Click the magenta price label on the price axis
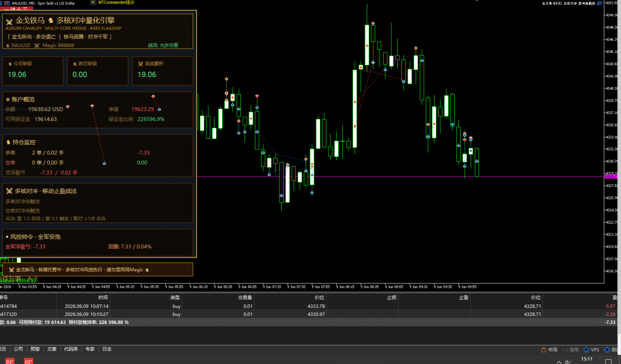Image resolution: width=621 pixels, height=364 pixels. [611, 176]
